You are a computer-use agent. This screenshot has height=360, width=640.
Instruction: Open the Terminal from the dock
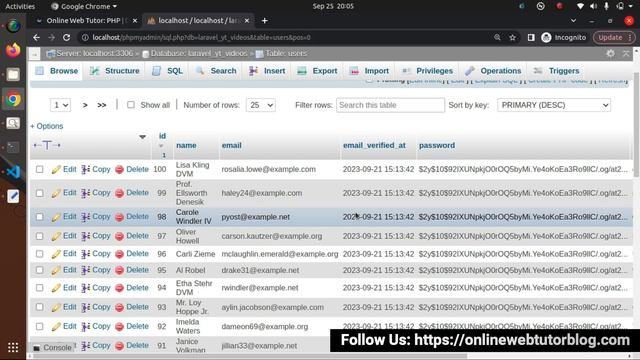point(13,147)
